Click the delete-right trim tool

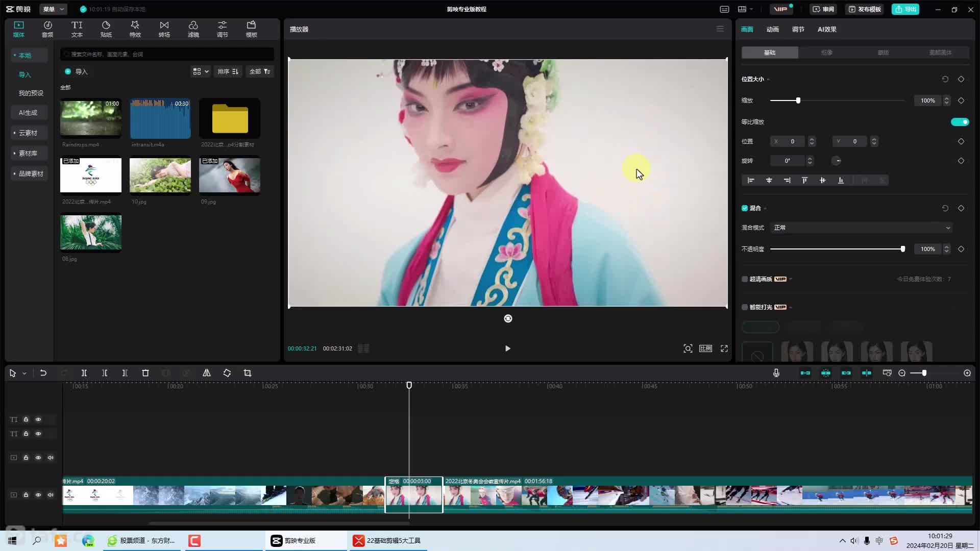(x=125, y=373)
